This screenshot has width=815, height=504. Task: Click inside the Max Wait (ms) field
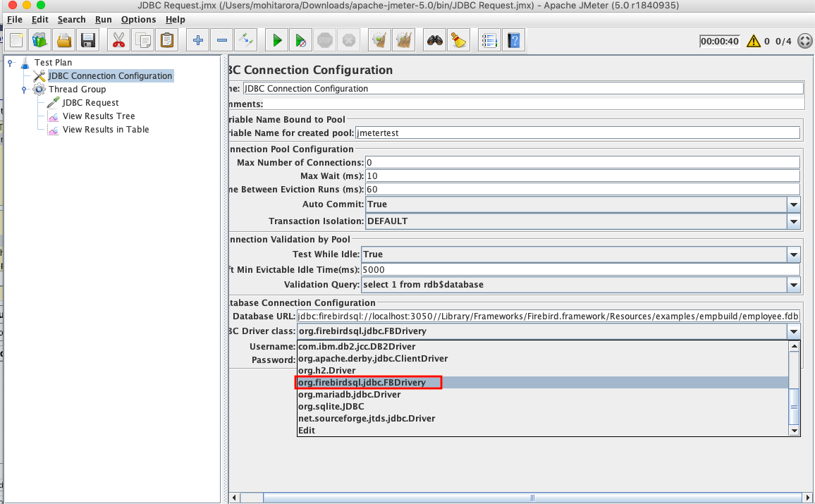pos(494,176)
